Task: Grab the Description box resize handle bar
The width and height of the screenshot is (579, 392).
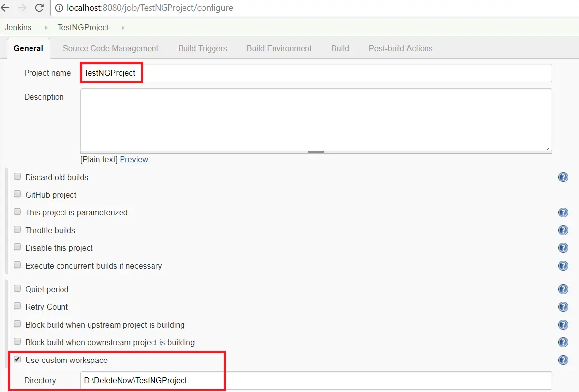Action: point(316,152)
